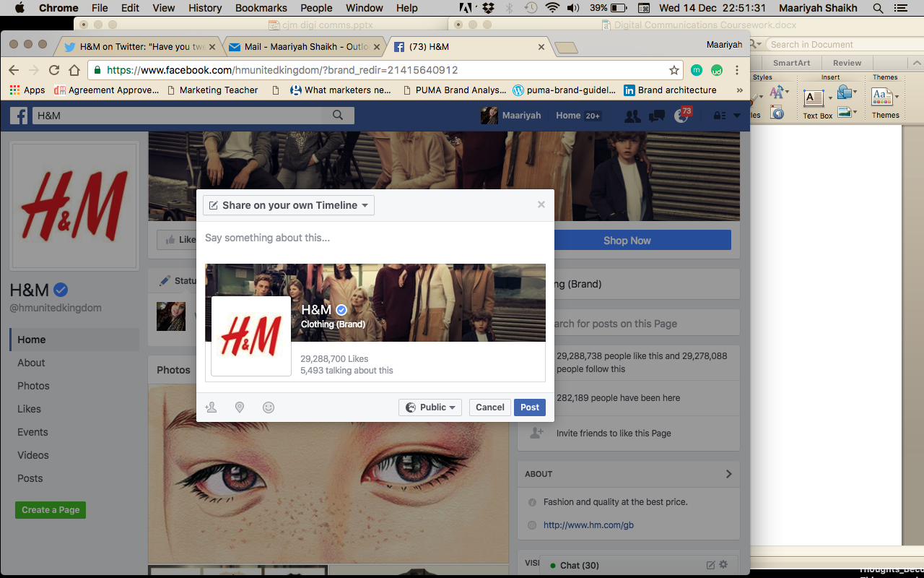The height and width of the screenshot is (578, 924).
Task: Open the Public audience selector dropdown
Action: (430, 407)
